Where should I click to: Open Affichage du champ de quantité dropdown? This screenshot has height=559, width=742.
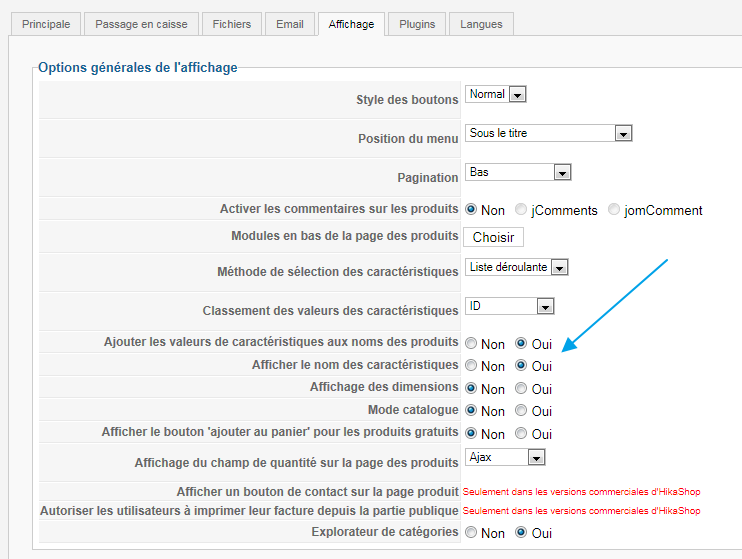click(505, 457)
